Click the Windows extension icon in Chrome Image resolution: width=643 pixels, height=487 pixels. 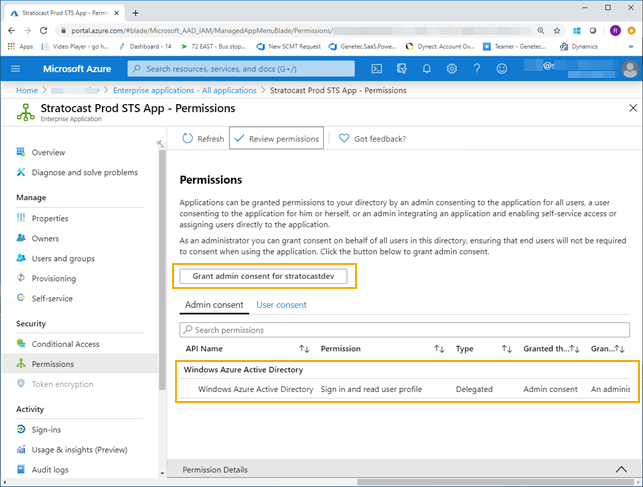point(577,30)
